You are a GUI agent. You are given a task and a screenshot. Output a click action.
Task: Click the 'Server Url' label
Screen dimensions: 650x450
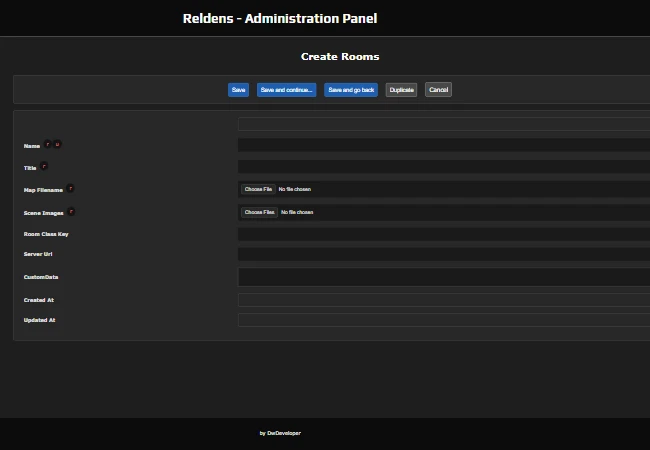pos(38,254)
